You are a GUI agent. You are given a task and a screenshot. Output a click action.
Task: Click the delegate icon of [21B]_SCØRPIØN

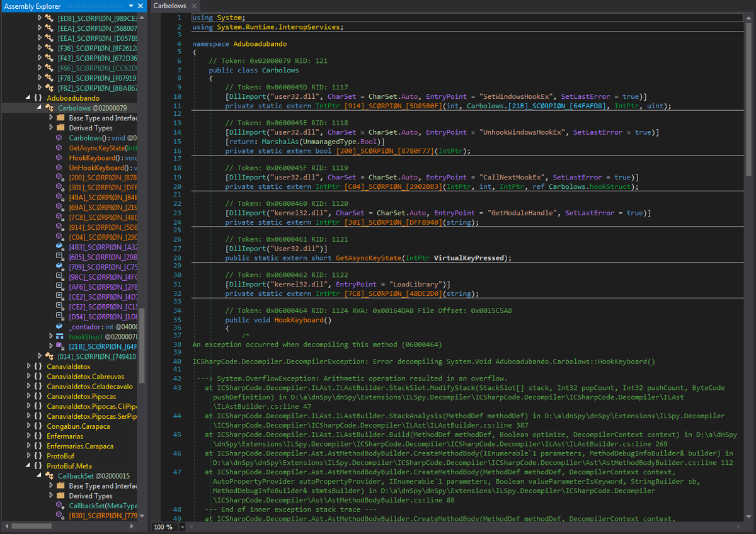point(60,346)
